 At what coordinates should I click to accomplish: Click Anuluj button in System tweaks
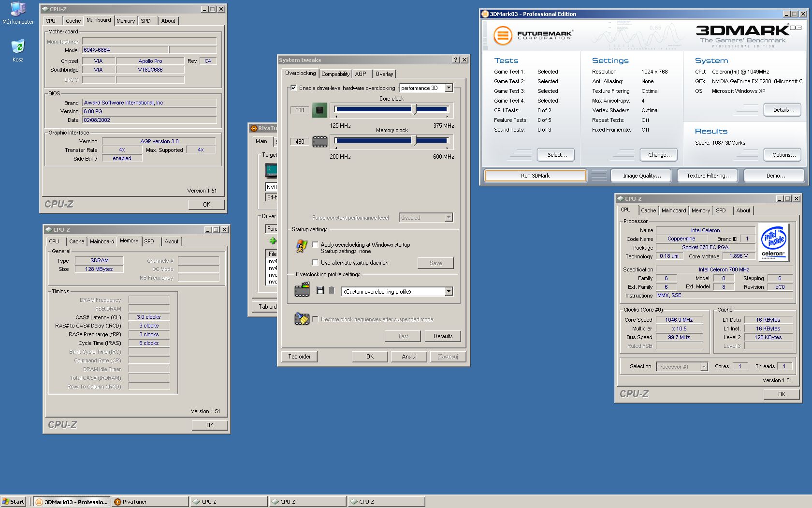[409, 357]
